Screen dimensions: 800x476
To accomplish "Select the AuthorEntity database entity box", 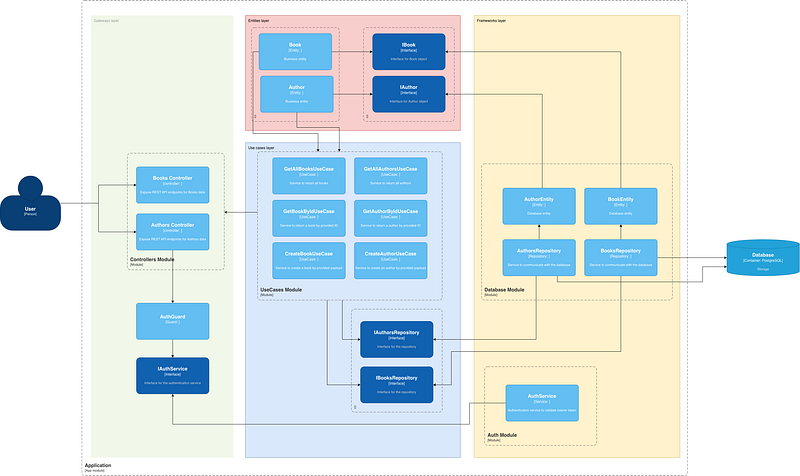I will click(x=539, y=206).
